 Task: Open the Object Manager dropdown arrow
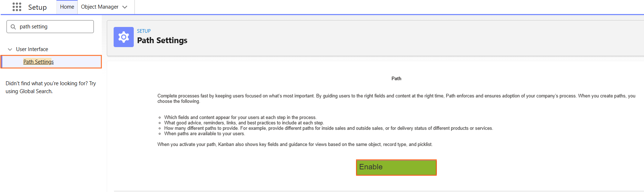pos(125,7)
